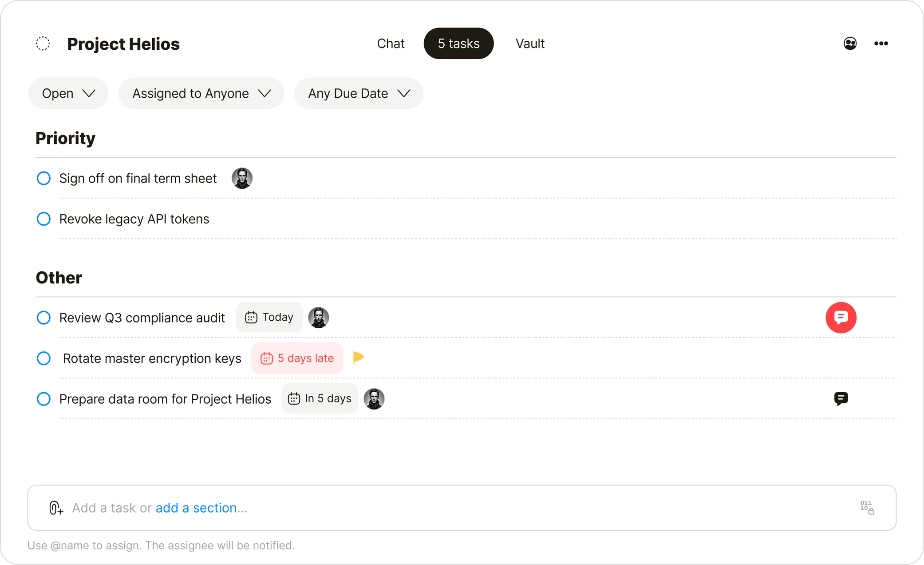Screen dimensions: 924x565
Task: Click the yellow flag on Rotate master encryption keys
Action: (x=358, y=357)
